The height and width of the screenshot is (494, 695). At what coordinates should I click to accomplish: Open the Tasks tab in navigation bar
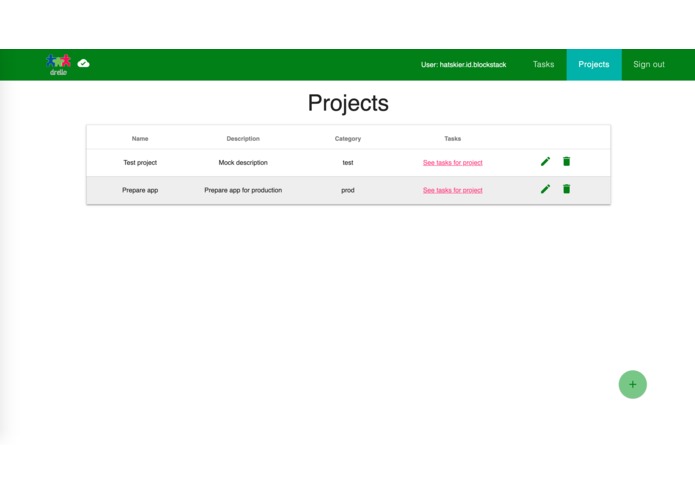[543, 64]
